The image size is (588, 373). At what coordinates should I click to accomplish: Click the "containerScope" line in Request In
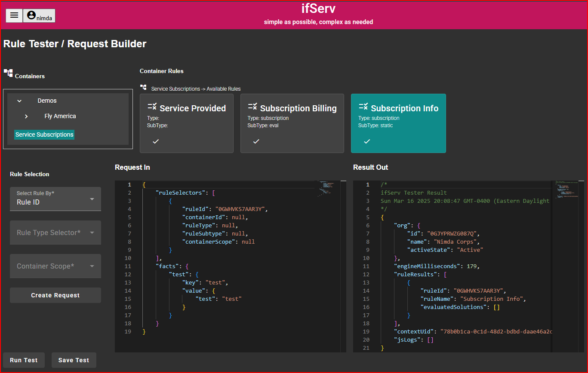pos(219,242)
